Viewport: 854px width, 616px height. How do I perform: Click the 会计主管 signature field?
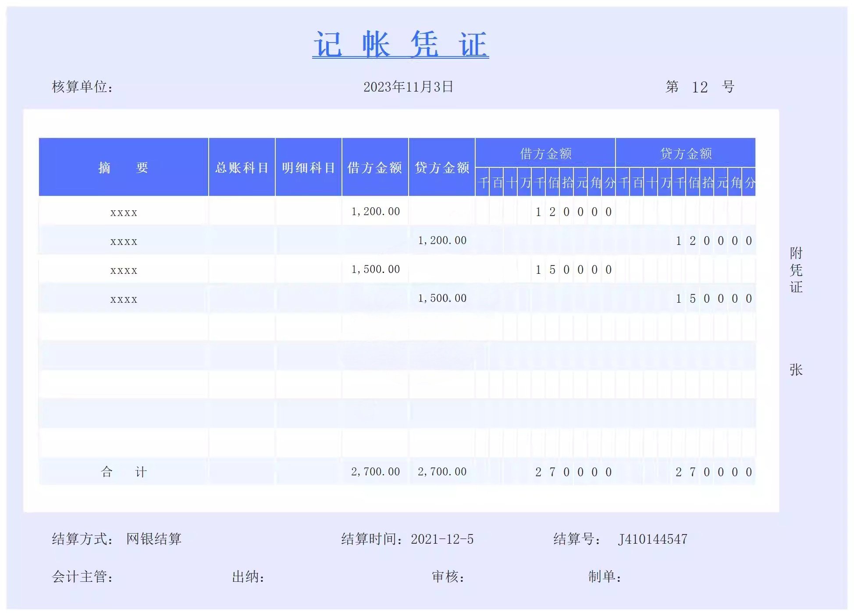point(82,577)
